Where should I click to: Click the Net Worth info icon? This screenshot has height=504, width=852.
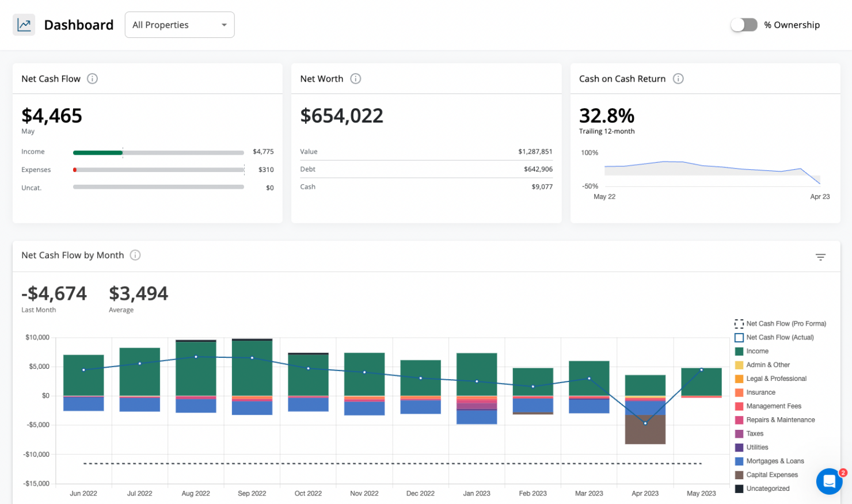[355, 79]
